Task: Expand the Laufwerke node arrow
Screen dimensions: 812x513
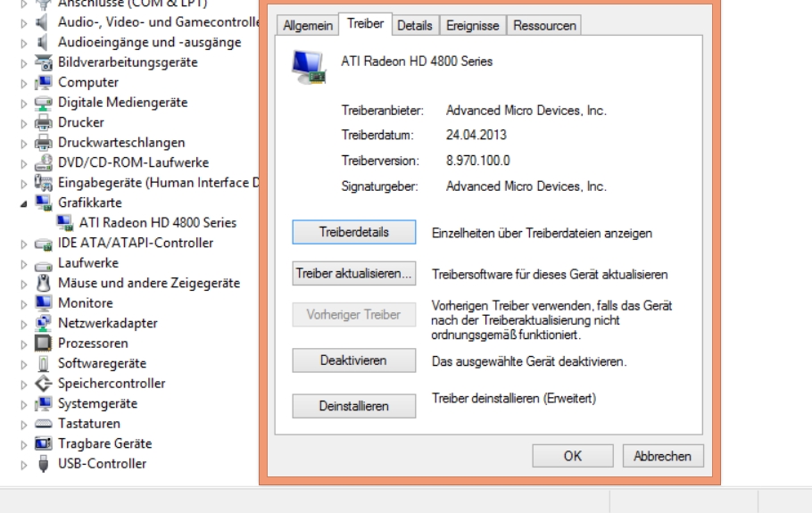Action: tap(23, 264)
